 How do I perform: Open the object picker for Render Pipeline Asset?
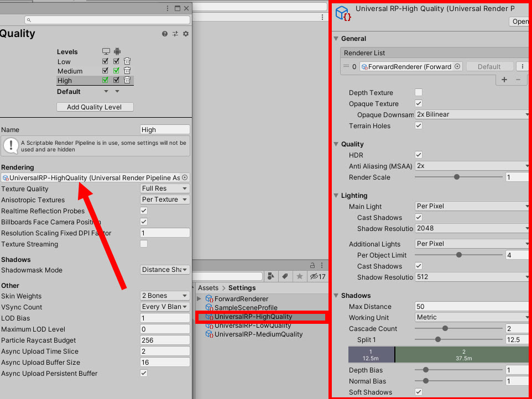(185, 177)
